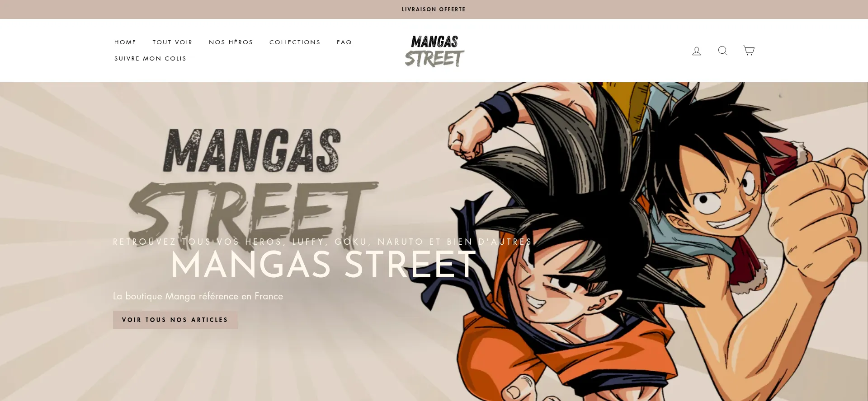
Task: Select Suivre Mon Colis link
Action: (x=151, y=58)
